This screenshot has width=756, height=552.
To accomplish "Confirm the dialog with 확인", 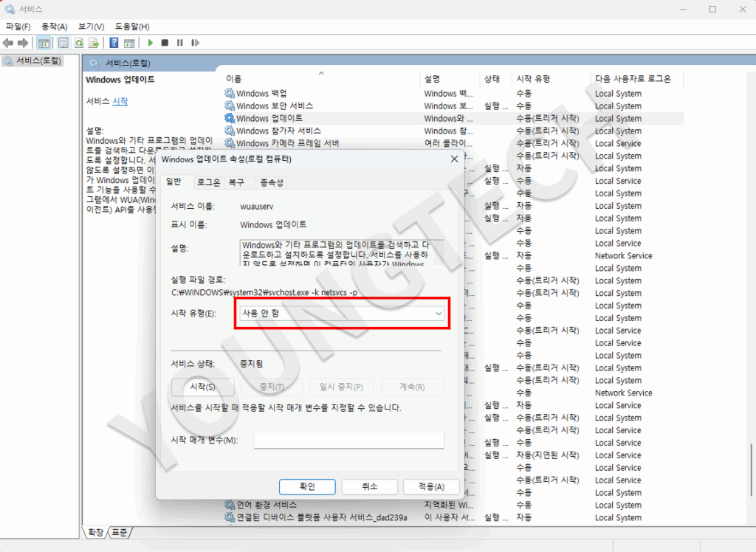I will tap(307, 486).
